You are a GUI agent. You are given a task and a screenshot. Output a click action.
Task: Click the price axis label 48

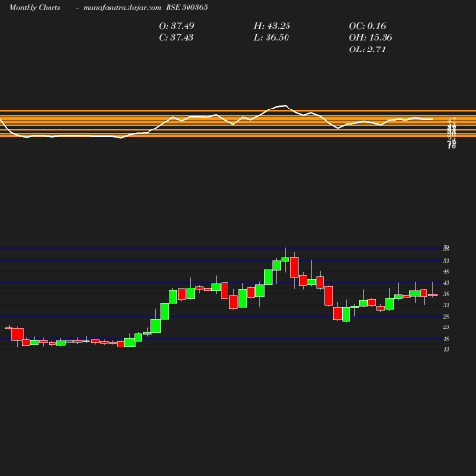coord(446,272)
